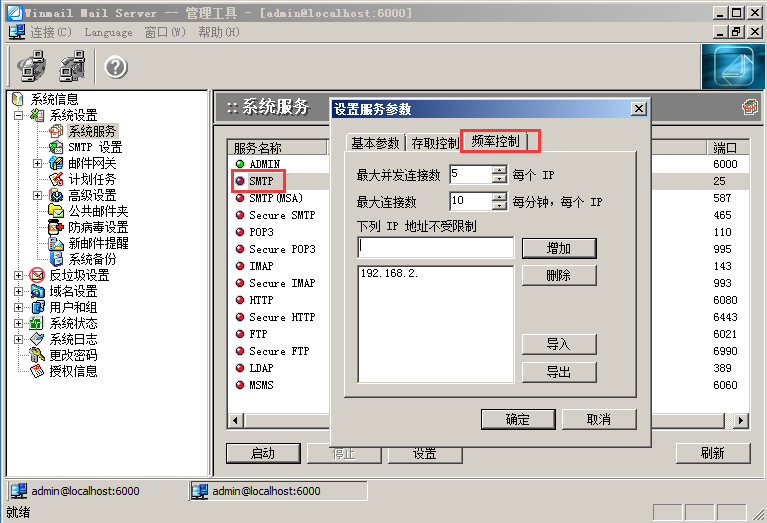The height and width of the screenshot is (523, 767).
Task: Confirm dialog with 确定 button
Action: tap(518, 419)
